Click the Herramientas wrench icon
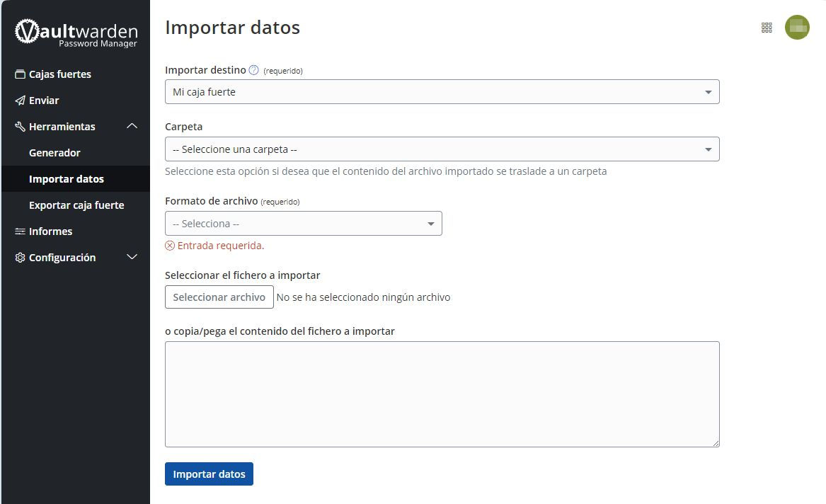Image resolution: width=826 pixels, height=504 pixels. click(x=20, y=127)
